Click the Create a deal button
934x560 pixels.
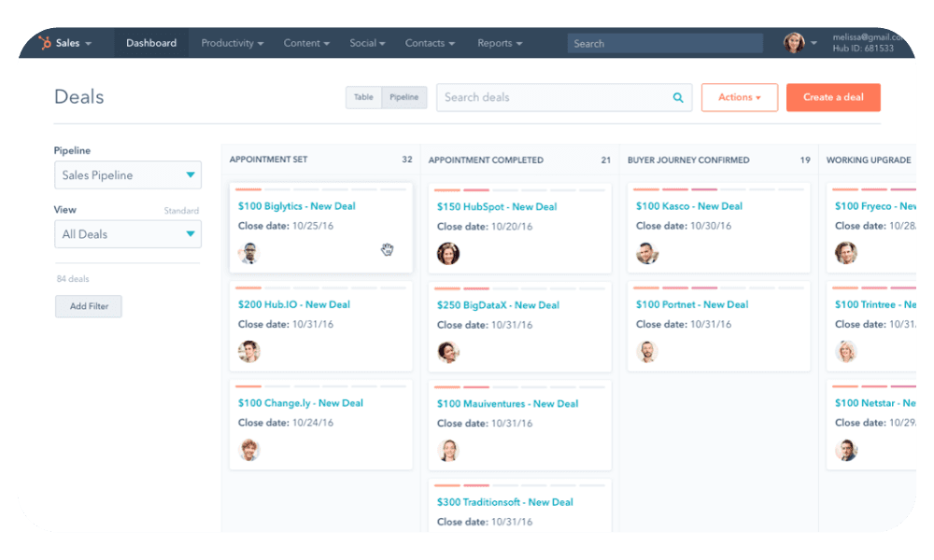[833, 97]
